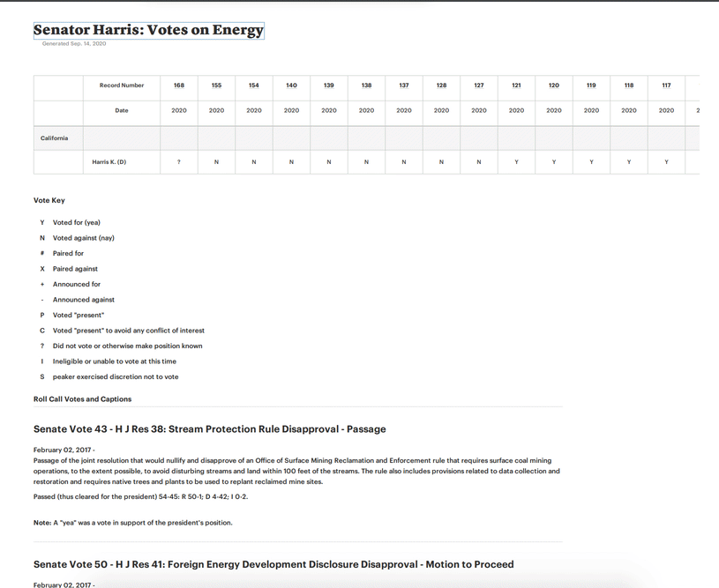Click the 'February 02, 2017' date under Vote 43
719x588 pixels.
point(64,450)
